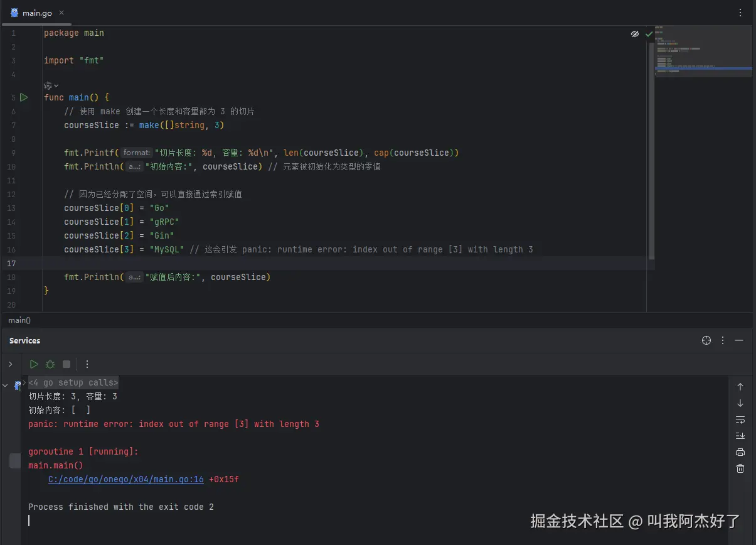Open the green checkmark inspections widget
This screenshot has width=756, height=545.
[649, 34]
